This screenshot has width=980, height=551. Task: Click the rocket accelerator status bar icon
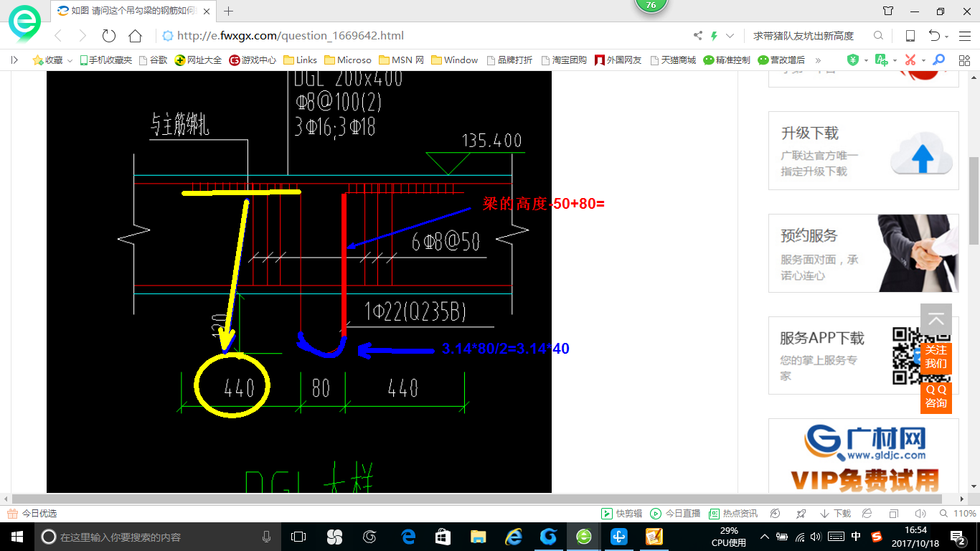801,514
